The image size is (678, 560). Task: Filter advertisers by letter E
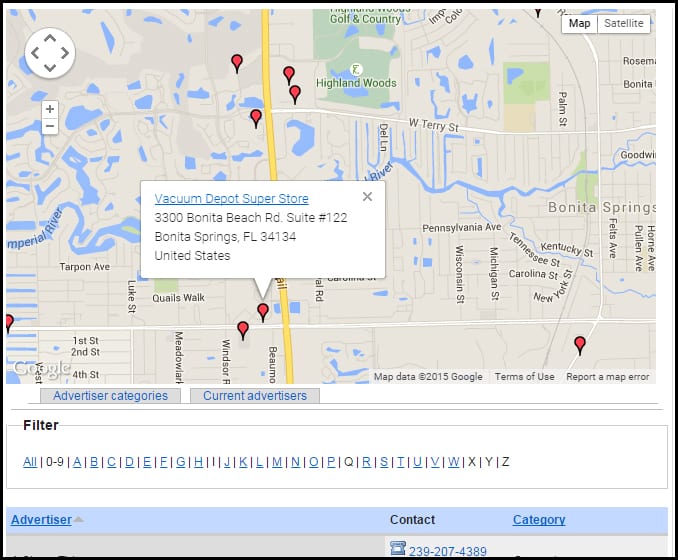coord(147,462)
